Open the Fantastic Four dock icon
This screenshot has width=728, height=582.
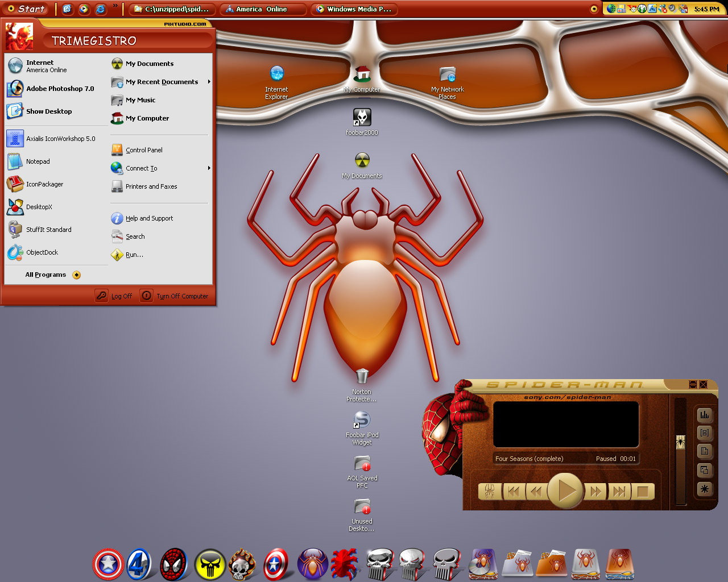(139, 564)
